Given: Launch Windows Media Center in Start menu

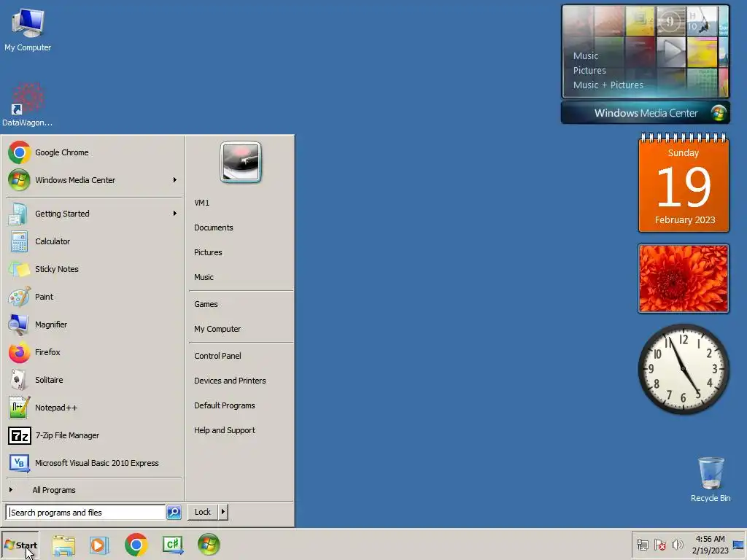Looking at the screenshot, I should point(94,180).
